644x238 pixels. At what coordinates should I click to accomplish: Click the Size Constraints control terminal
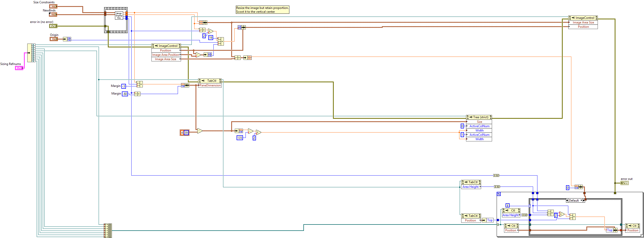(53, 6)
